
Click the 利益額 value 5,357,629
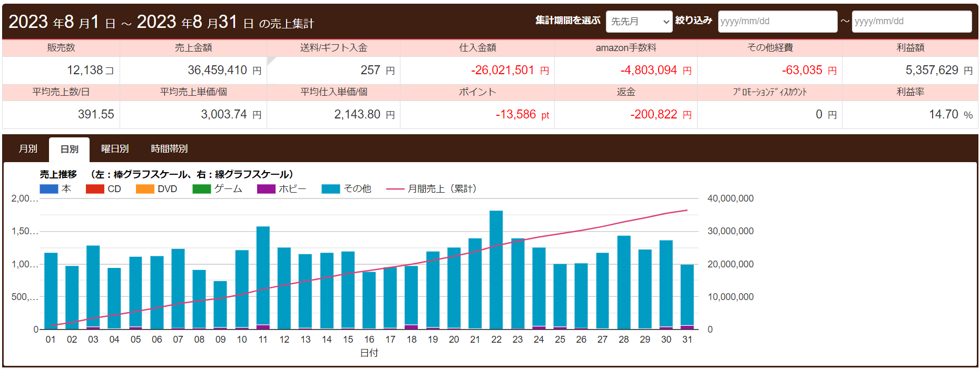[x=932, y=71]
